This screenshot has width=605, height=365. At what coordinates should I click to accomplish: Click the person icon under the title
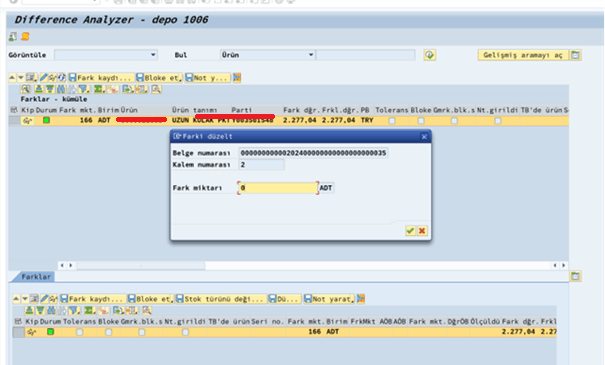tap(13, 37)
